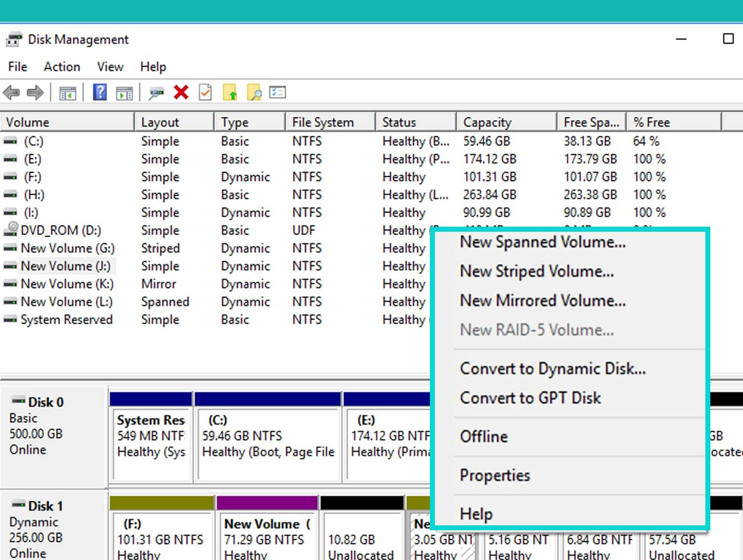
Task: Click the connect/rescan disk toolbar icon
Action: pyautogui.click(x=157, y=93)
